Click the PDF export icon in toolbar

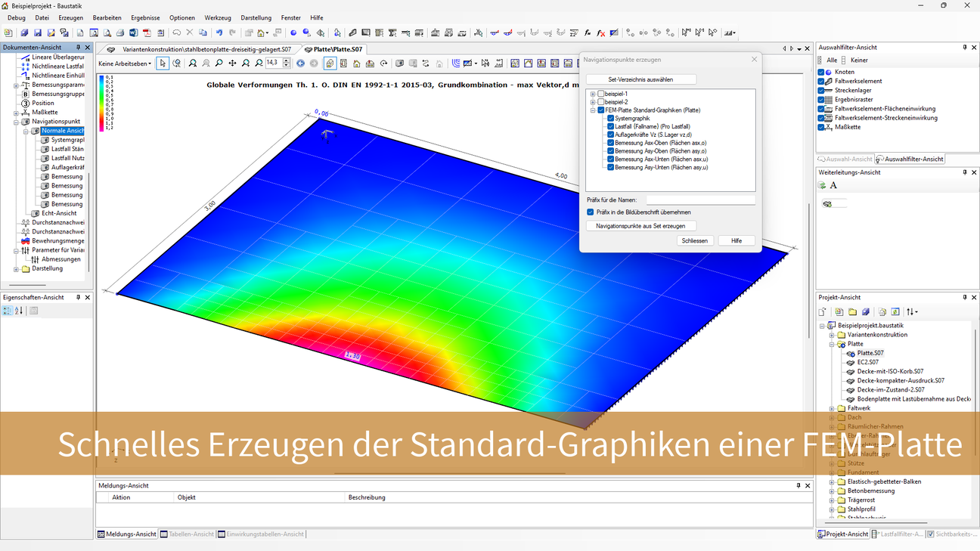147,33
